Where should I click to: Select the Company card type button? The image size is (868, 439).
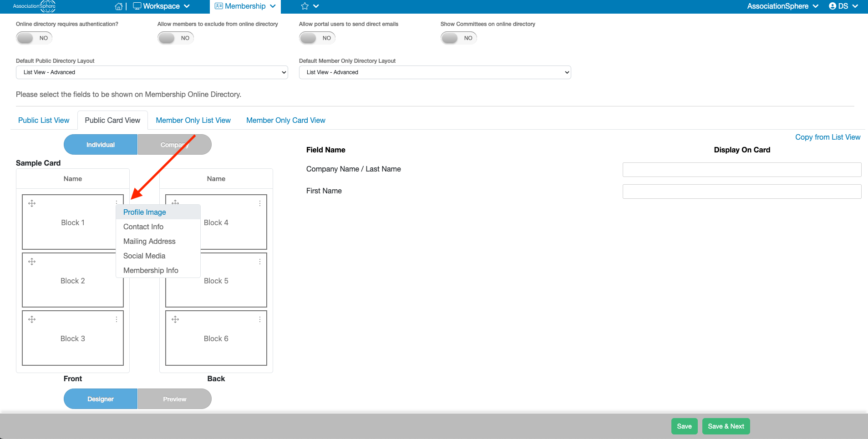175,145
